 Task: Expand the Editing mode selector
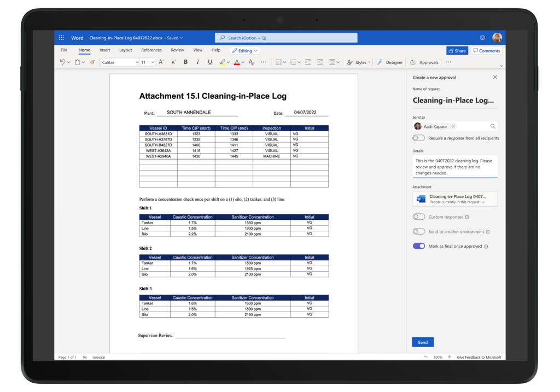[x=244, y=50]
